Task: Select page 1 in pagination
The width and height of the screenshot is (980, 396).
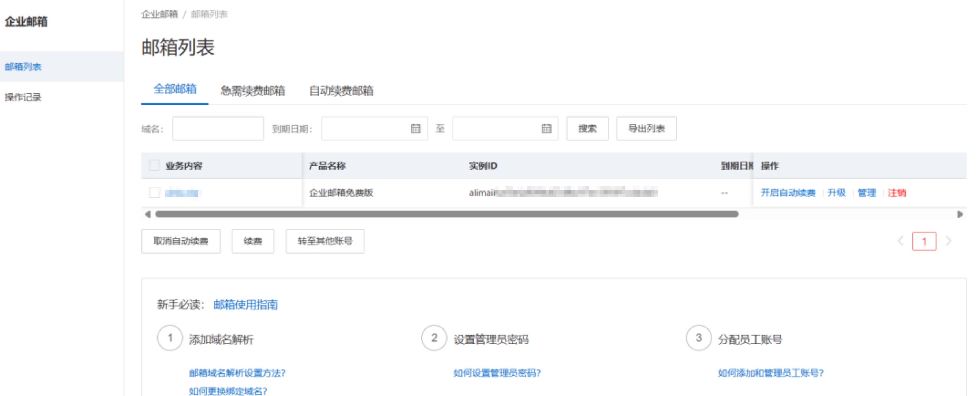Action: click(924, 241)
